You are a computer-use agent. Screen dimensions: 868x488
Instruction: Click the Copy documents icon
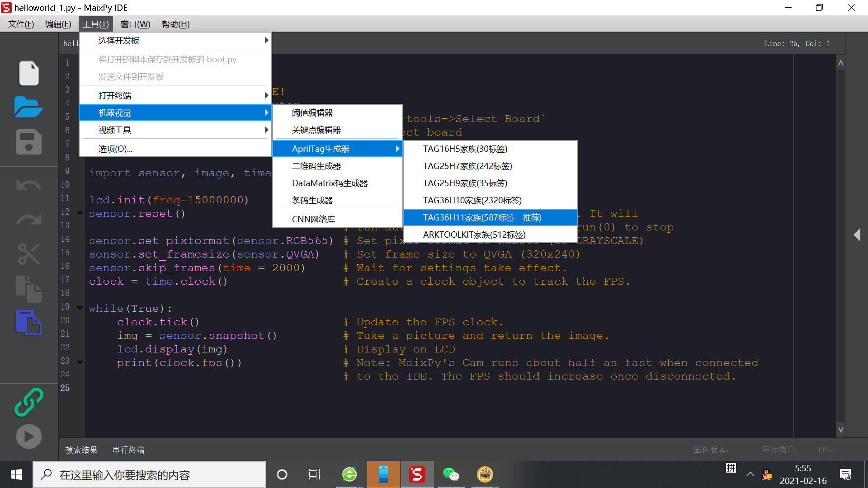(28, 288)
